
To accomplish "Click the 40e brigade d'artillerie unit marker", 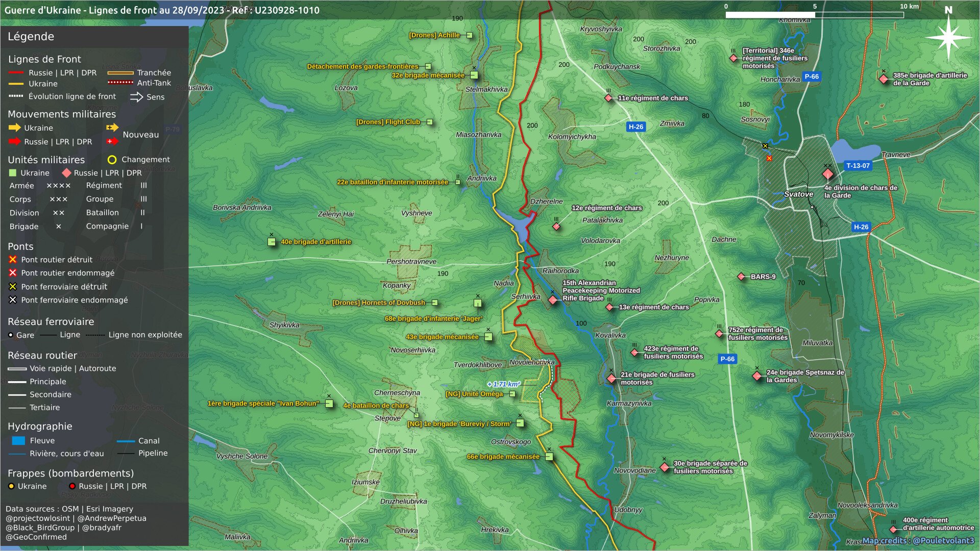I will pyautogui.click(x=272, y=242).
